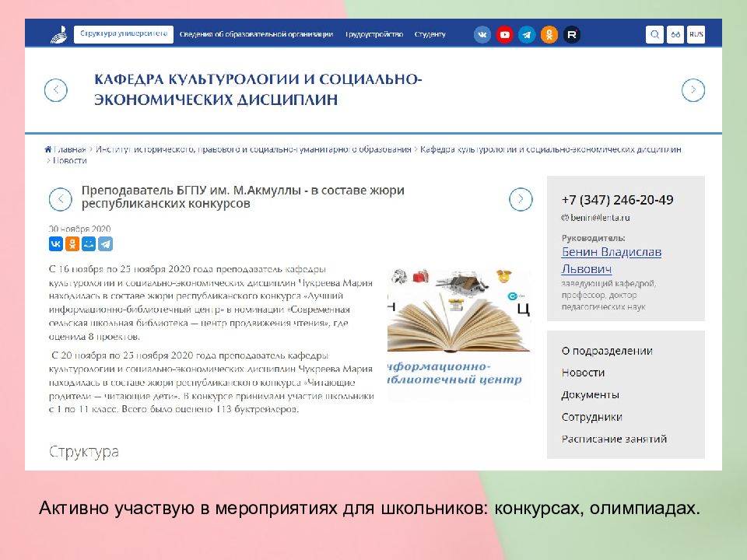
Task: Open the Институт исторического, правового breadcrumb link
Action: [254, 149]
